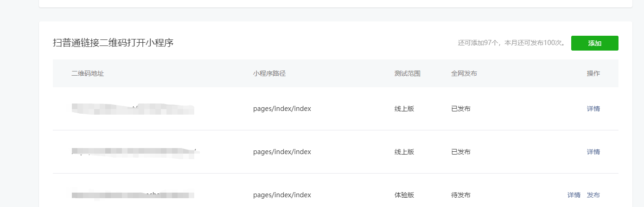The width and height of the screenshot is (644, 207).
Task: Select pages/index/index path in first row
Action: click(282, 109)
